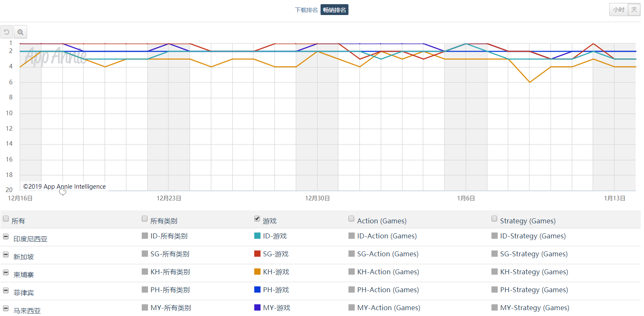Collapse the 菲律宾 row minus icon
The width and height of the screenshot is (644, 316).
pyautogui.click(x=6, y=290)
